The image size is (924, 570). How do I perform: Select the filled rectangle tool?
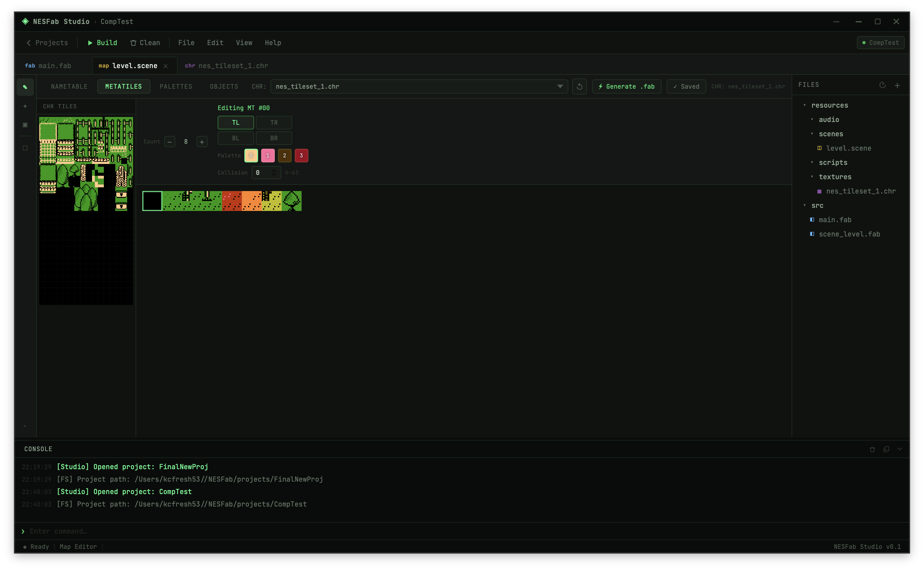tap(25, 125)
